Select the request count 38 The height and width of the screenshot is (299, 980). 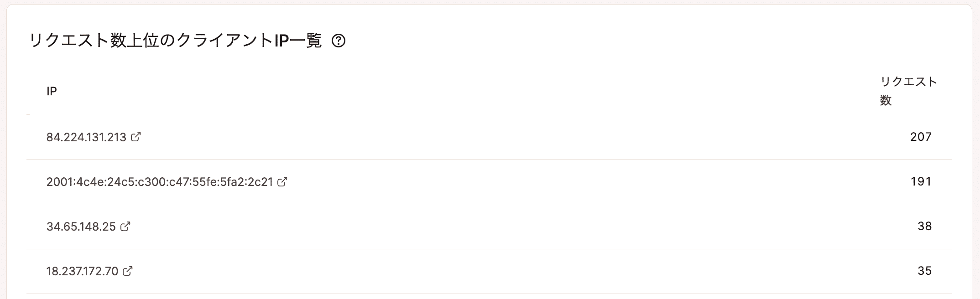tap(924, 226)
